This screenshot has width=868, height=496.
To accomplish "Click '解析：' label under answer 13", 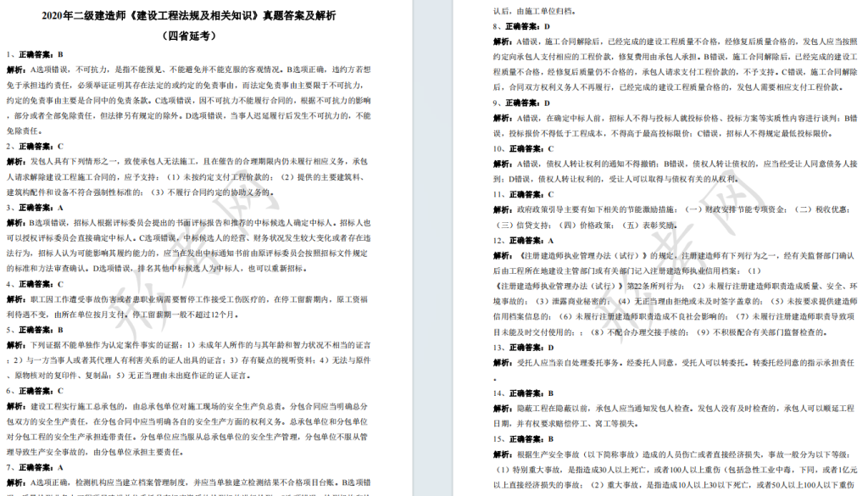I will [x=504, y=363].
